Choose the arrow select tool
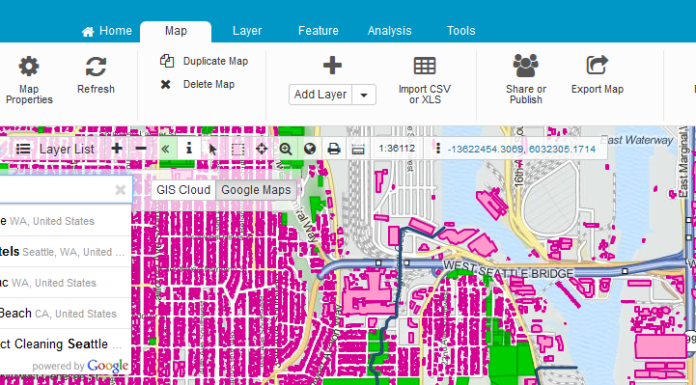Screen dimensions: 696x385 click(x=213, y=149)
